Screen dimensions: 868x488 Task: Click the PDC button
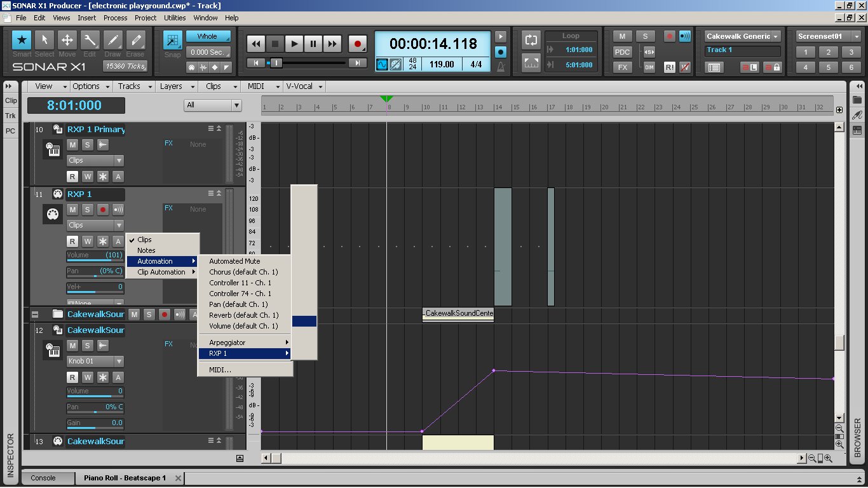coord(622,51)
